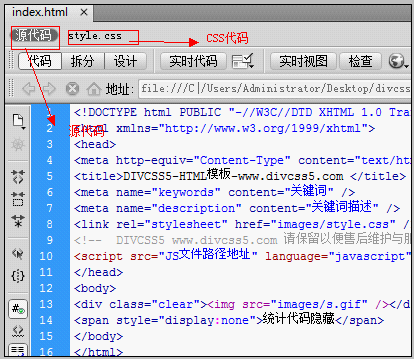
Task: Click the Content-Type meta line
Action: coord(242,160)
